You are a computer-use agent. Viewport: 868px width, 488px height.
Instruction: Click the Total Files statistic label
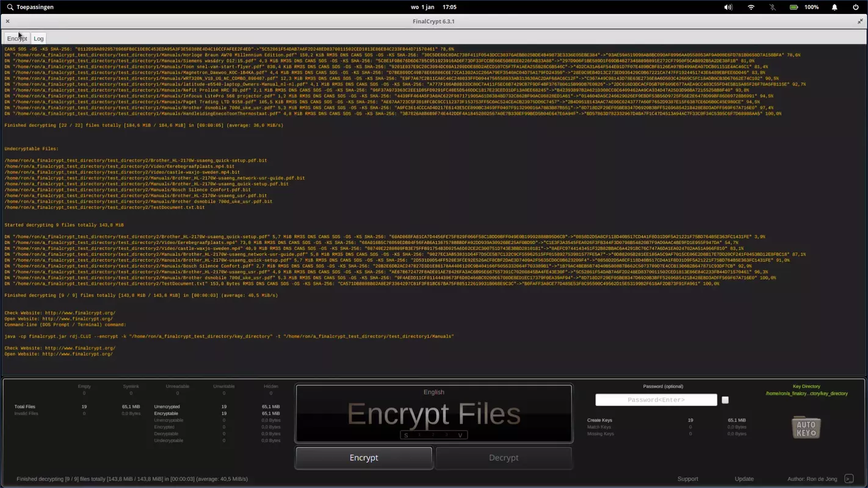(x=25, y=407)
